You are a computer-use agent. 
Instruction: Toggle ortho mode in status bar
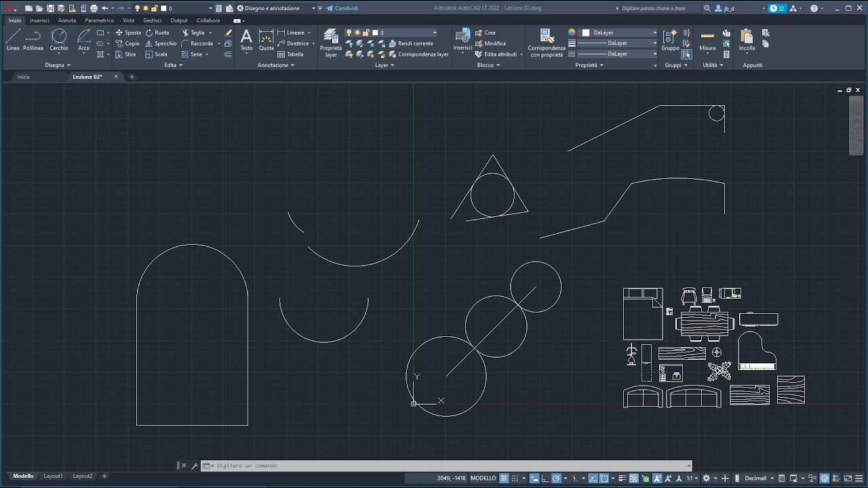[545, 478]
